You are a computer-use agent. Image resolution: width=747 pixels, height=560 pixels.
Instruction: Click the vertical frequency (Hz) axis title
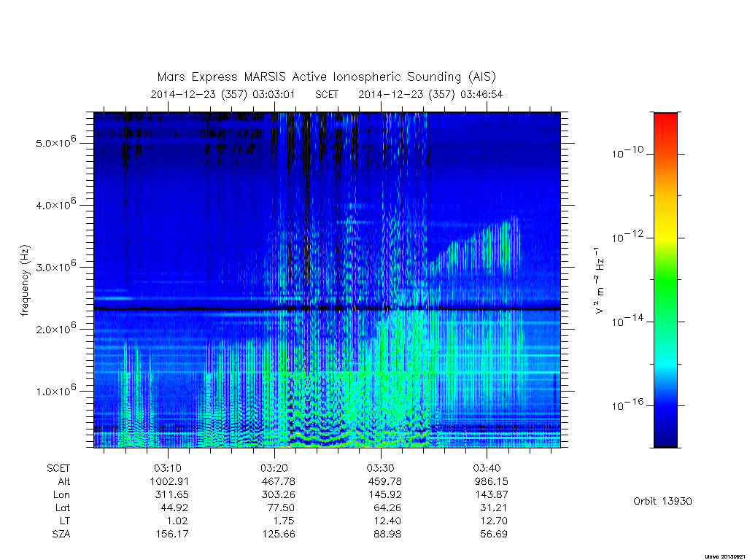pos(26,281)
